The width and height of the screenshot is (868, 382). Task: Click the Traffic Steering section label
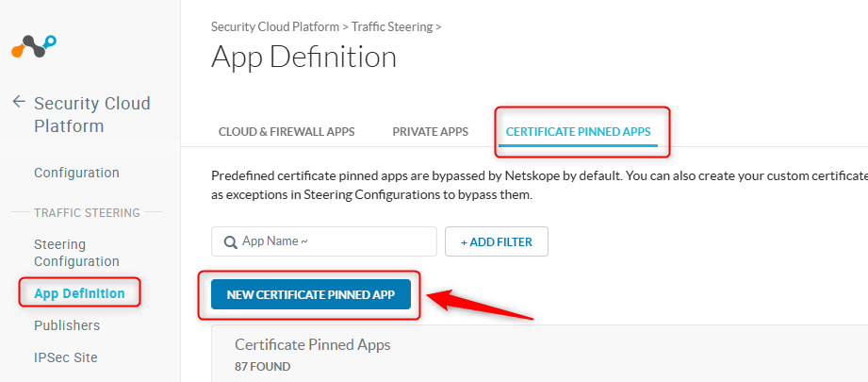pyautogui.click(x=87, y=212)
